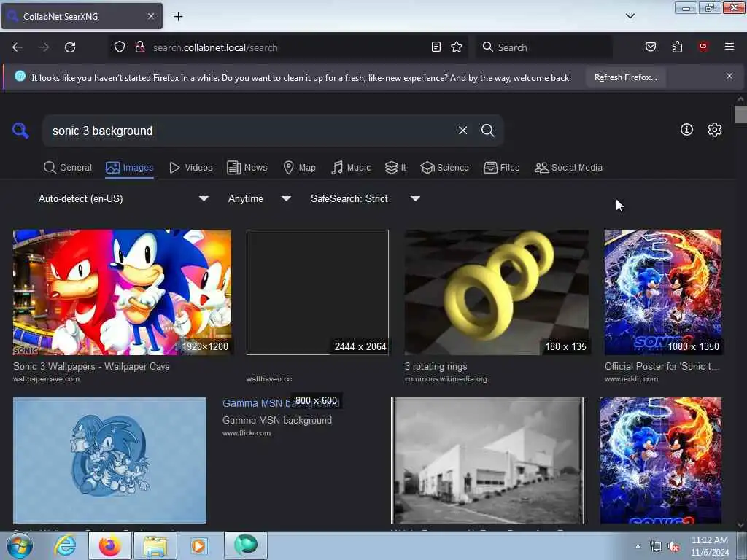Open tracking protection shield icon
The image size is (747, 560).
[120, 47]
